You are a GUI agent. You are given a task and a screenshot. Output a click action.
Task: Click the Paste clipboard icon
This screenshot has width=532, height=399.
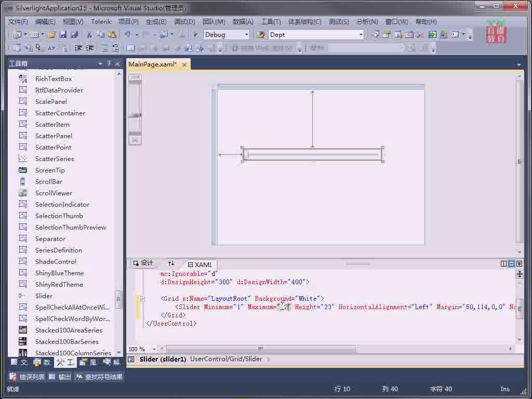coord(112,34)
